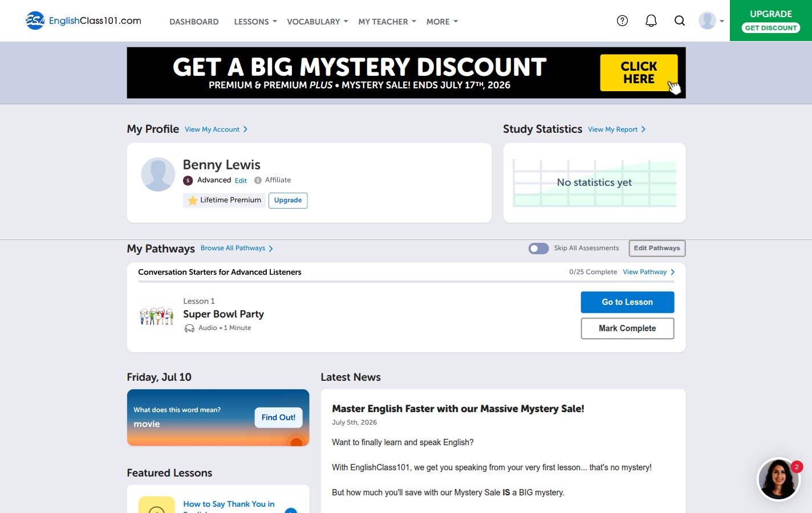
Task: Click the search magnifier icon
Action: [679, 21]
